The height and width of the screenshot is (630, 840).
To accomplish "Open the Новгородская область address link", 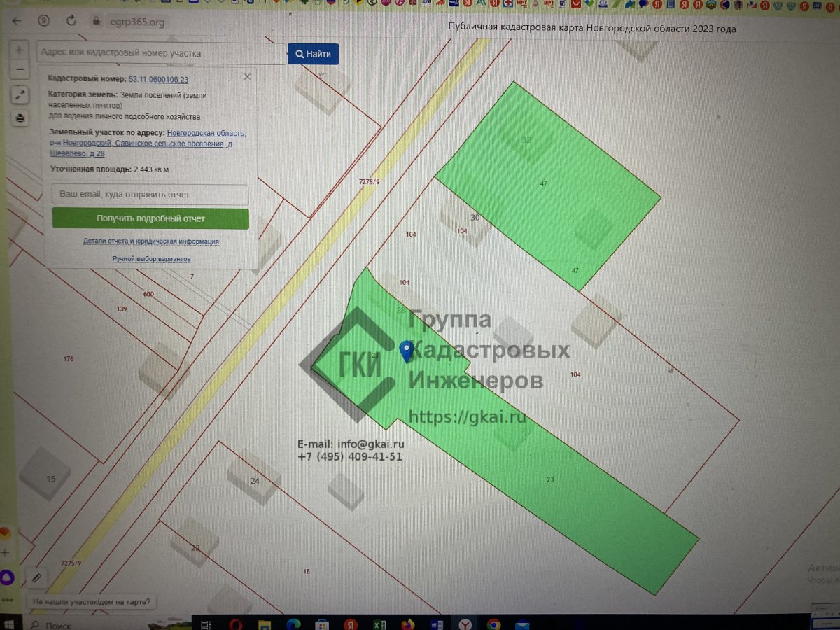I will click(206, 133).
